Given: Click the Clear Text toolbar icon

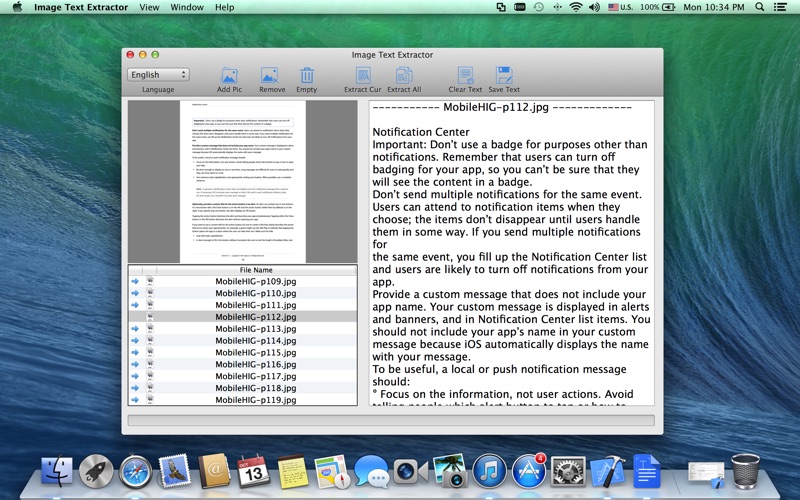Looking at the screenshot, I should tap(465, 76).
